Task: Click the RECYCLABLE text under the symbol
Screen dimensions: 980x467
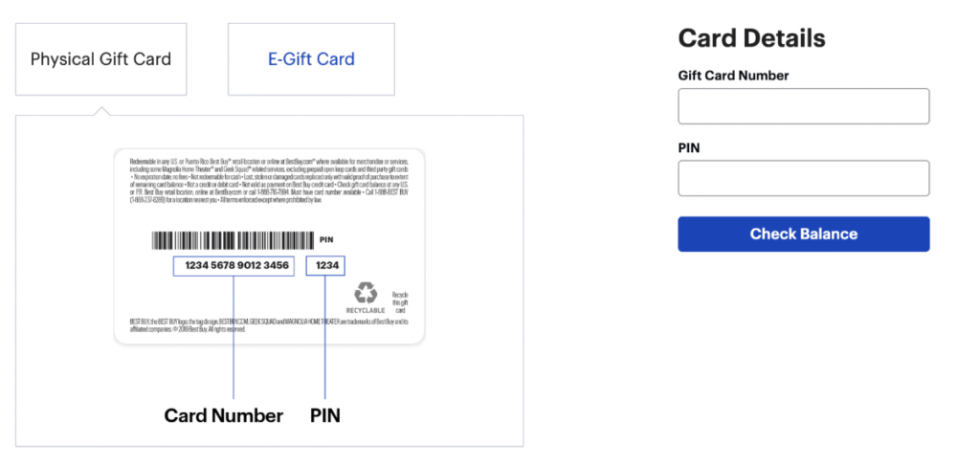Action: (366, 311)
